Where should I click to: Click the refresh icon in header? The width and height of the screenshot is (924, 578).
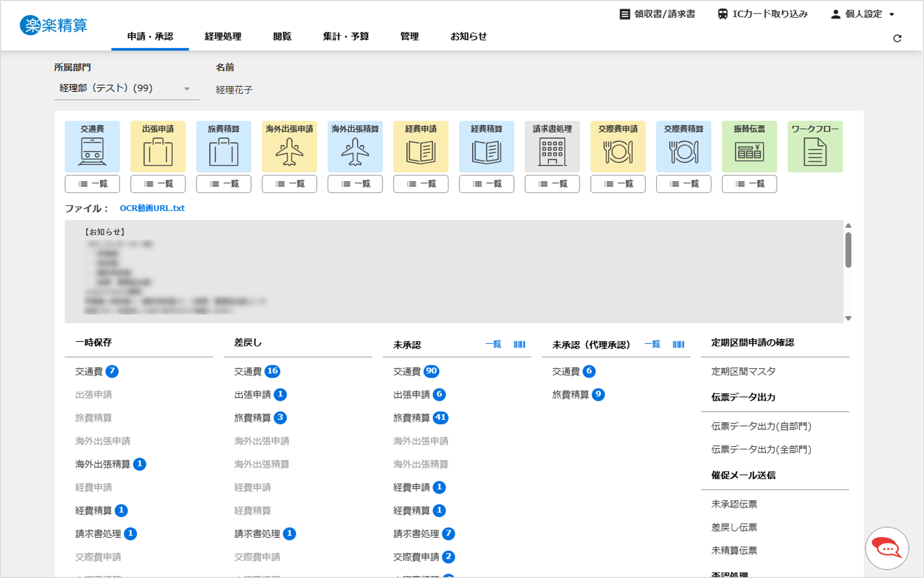point(897,38)
